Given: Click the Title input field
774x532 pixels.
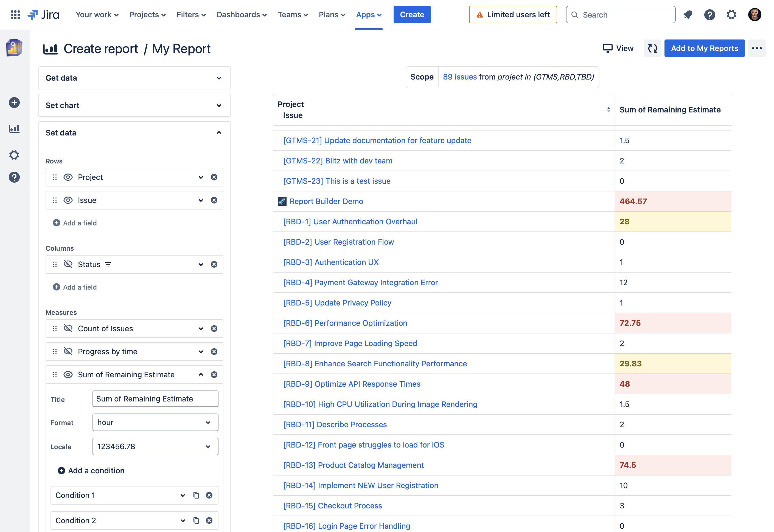Looking at the screenshot, I should coord(155,399).
